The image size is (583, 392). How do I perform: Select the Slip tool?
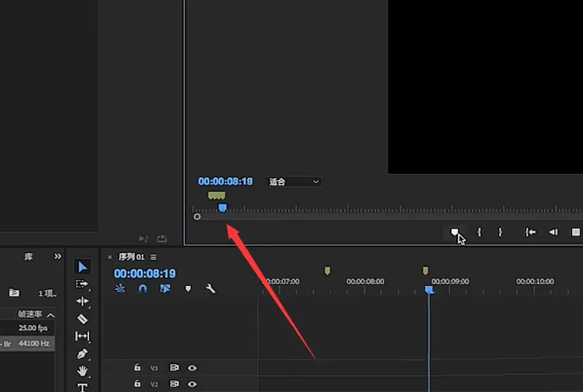tap(82, 336)
